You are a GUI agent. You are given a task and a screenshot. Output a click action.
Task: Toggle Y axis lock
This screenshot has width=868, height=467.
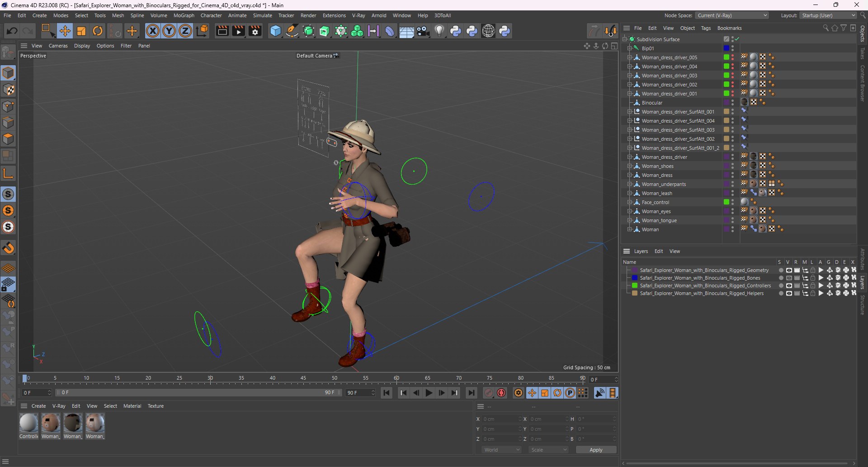169,31
